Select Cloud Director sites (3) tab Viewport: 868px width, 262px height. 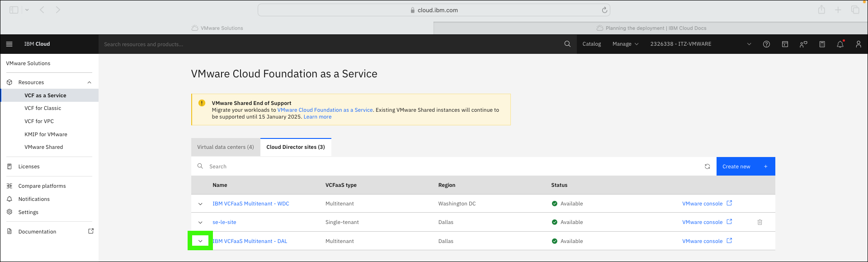[296, 147]
